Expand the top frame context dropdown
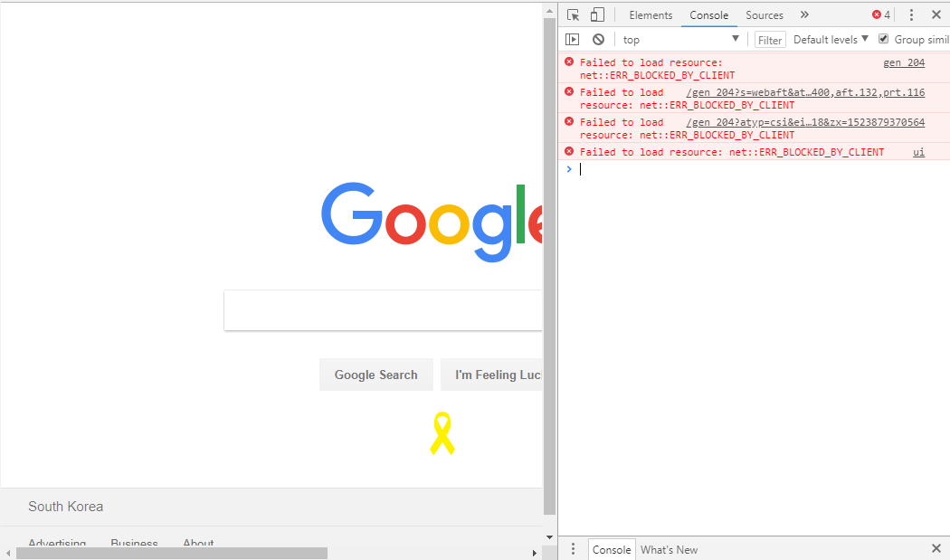The width and height of the screenshot is (950, 560). click(x=680, y=39)
